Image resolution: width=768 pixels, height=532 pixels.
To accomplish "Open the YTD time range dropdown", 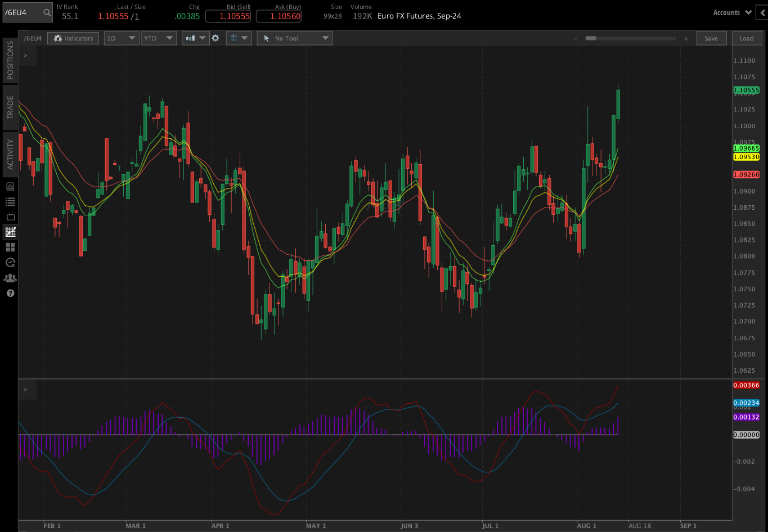I will pos(159,38).
